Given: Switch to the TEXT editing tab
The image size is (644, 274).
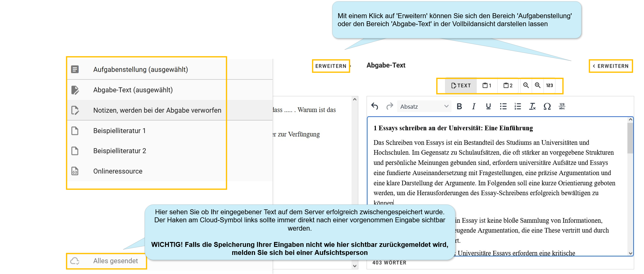Looking at the screenshot, I should pyautogui.click(x=461, y=86).
